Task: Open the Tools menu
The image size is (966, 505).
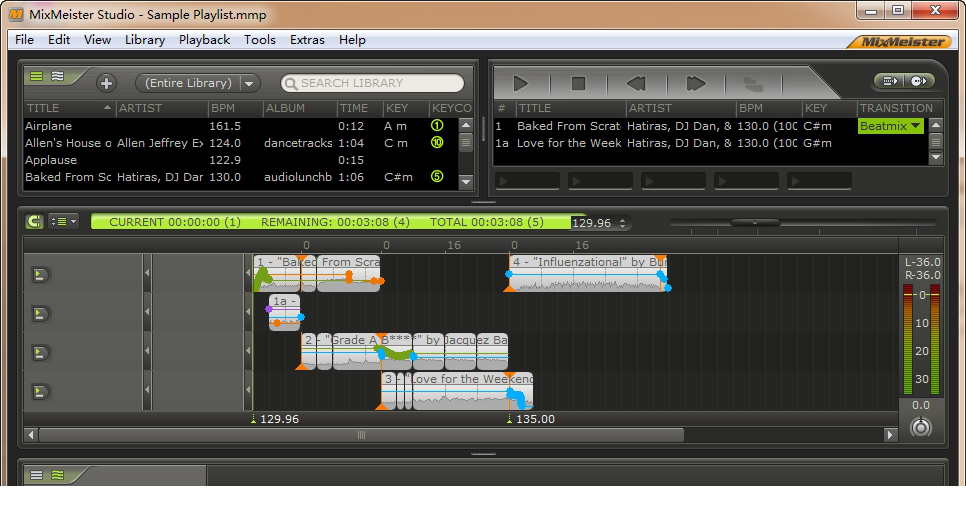Action: [259, 40]
